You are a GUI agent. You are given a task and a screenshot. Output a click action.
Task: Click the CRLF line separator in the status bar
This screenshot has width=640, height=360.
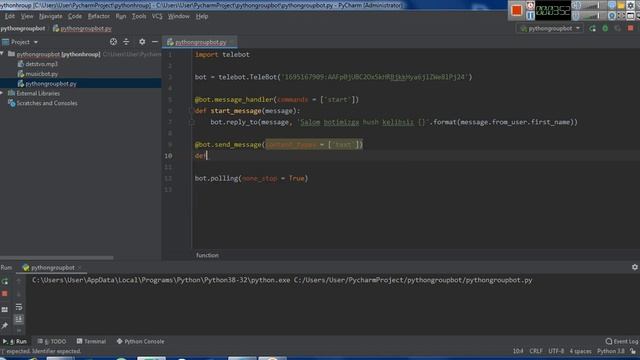click(536, 351)
